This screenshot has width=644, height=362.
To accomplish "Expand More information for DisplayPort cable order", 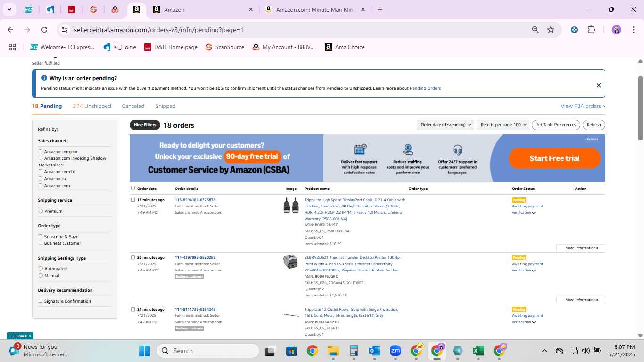I will [x=581, y=248].
